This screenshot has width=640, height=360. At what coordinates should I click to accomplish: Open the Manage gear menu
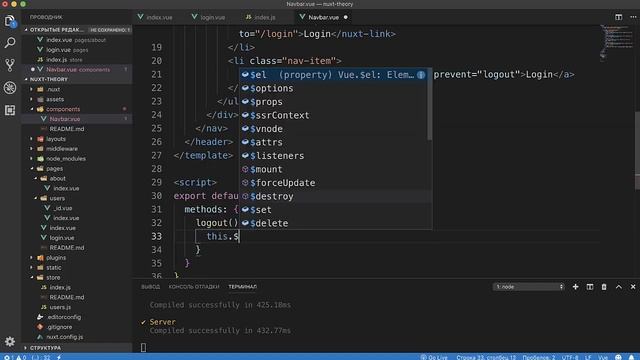point(10,341)
